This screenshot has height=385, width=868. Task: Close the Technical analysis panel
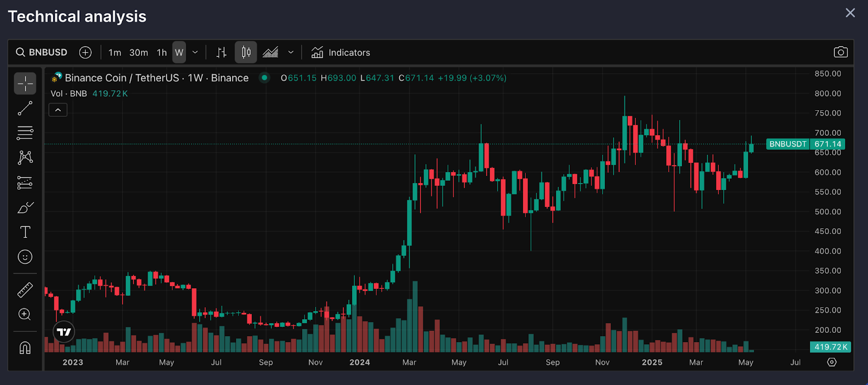850,12
